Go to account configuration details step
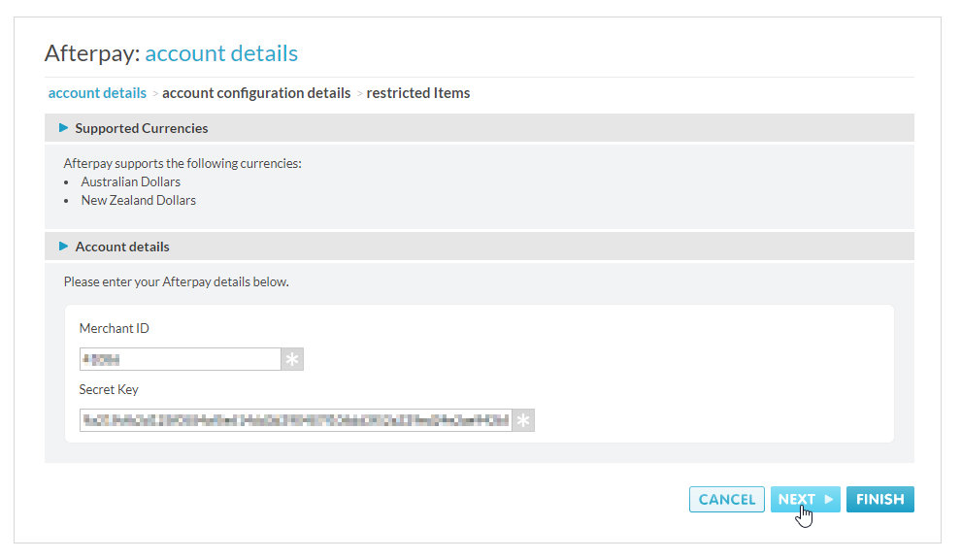 (x=256, y=93)
